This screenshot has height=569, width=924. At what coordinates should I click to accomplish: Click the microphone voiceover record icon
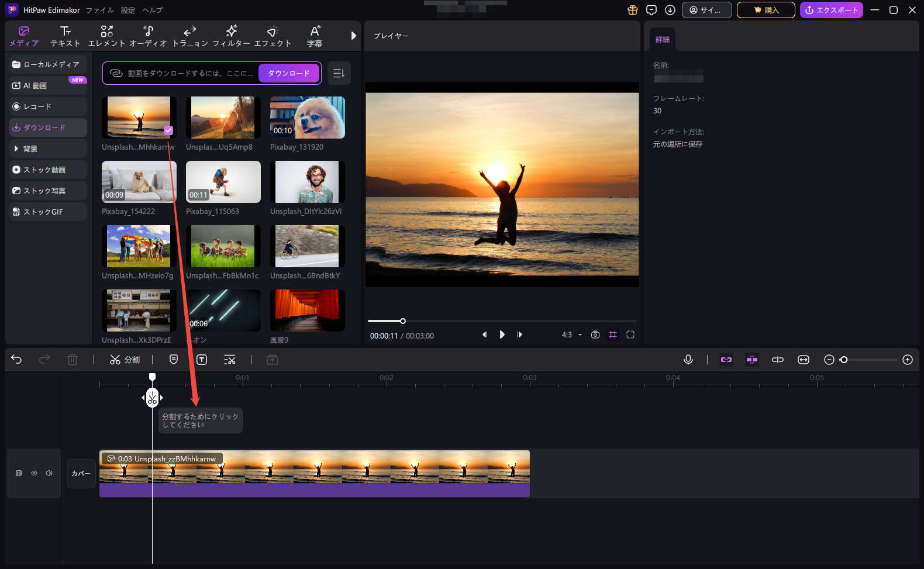coord(688,360)
